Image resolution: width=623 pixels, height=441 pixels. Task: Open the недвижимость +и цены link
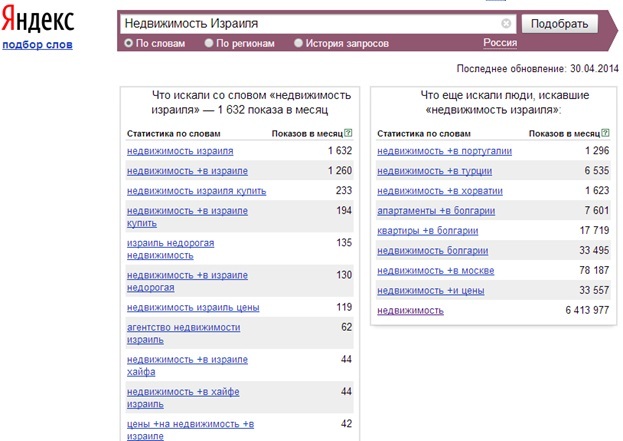(431, 291)
